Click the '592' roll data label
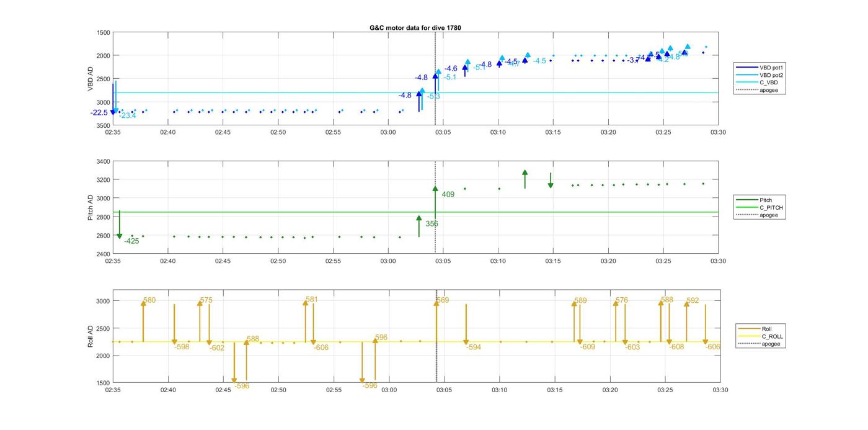This screenshot has width=868, height=430. 693,300
